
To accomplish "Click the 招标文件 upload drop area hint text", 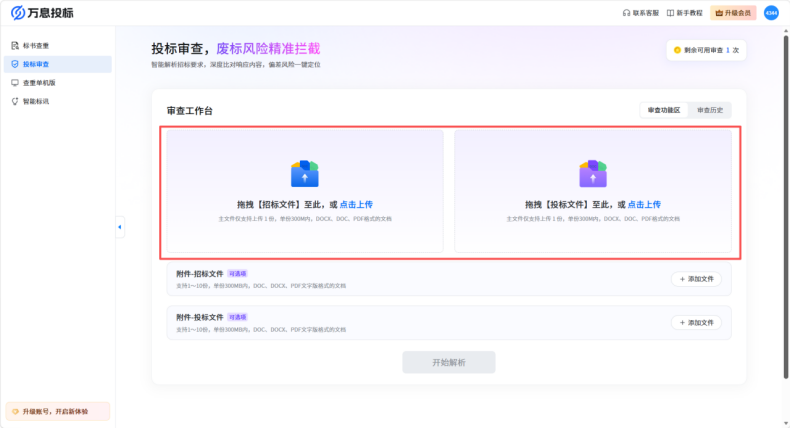I will (x=305, y=219).
